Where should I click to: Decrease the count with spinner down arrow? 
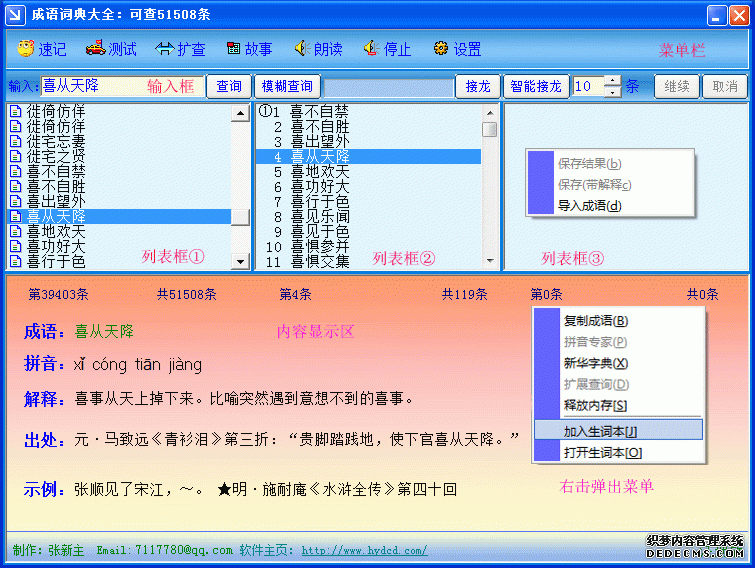pos(612,92)
